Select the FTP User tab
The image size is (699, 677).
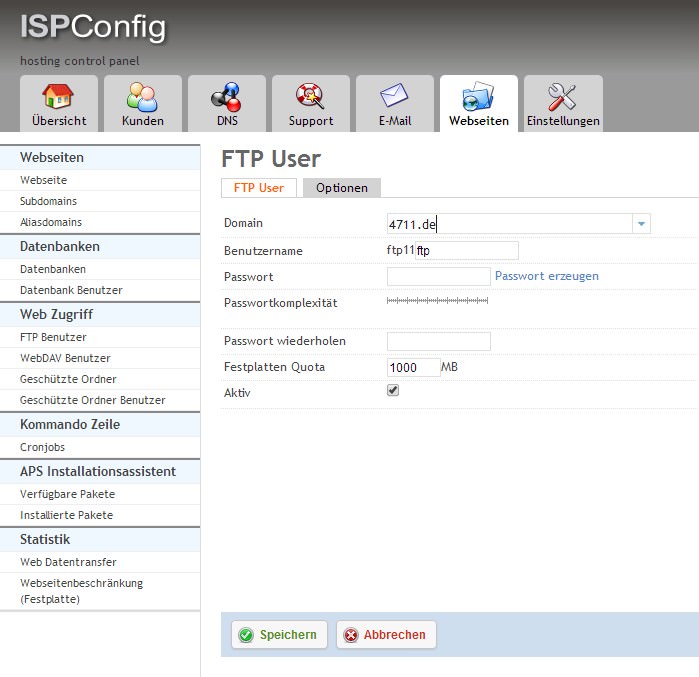258,188
